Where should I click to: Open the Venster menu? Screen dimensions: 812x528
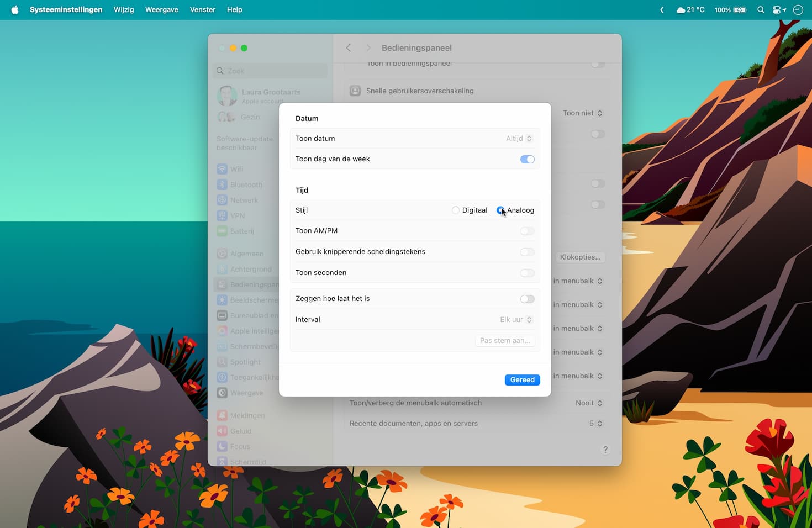pos(202,10)
